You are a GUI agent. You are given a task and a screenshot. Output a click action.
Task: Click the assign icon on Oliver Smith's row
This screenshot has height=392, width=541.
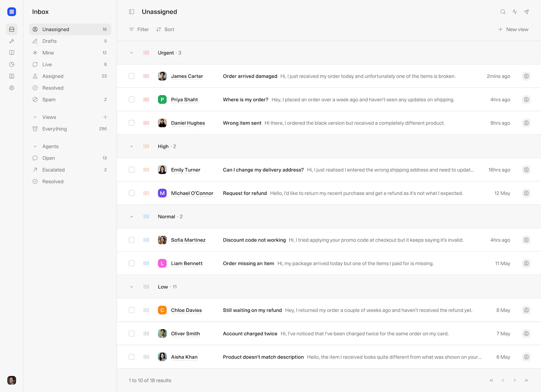point(526,333)
